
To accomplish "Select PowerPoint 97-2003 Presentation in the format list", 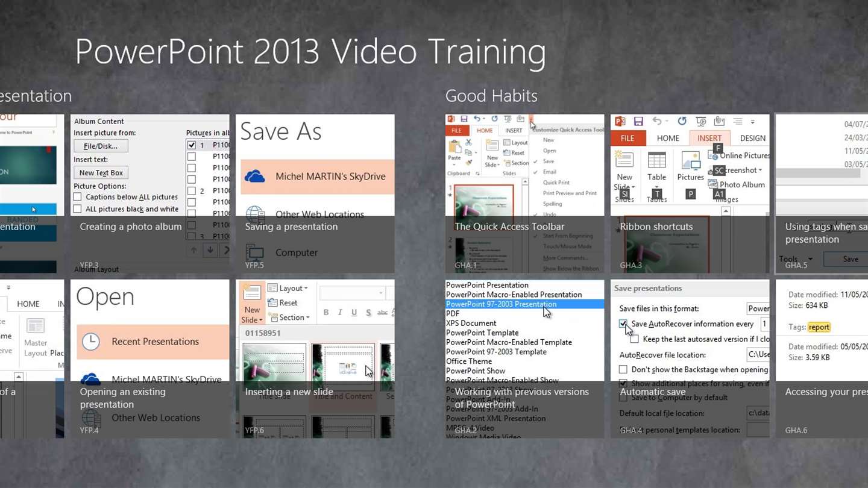I will point(524,304).
